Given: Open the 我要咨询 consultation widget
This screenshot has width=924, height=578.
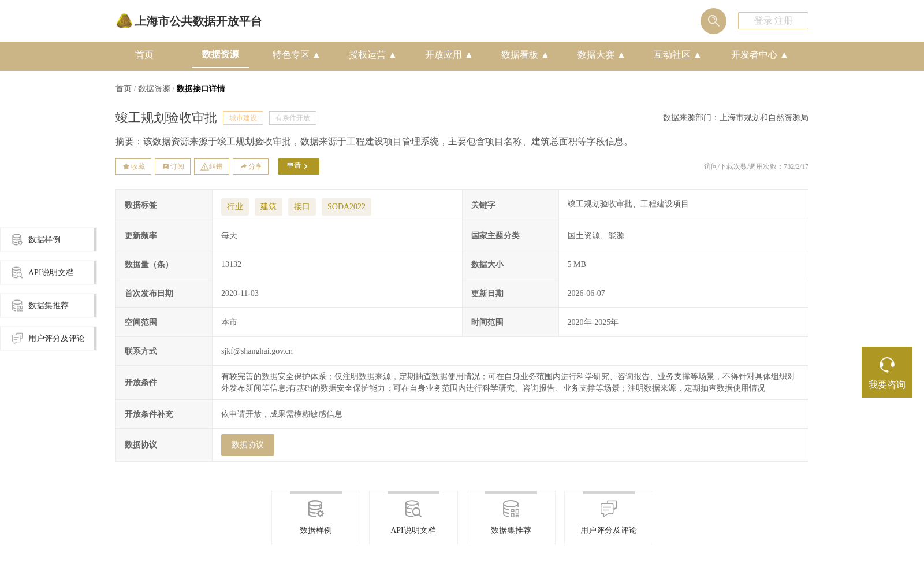Looking at the screenshot, I should 887,372.
